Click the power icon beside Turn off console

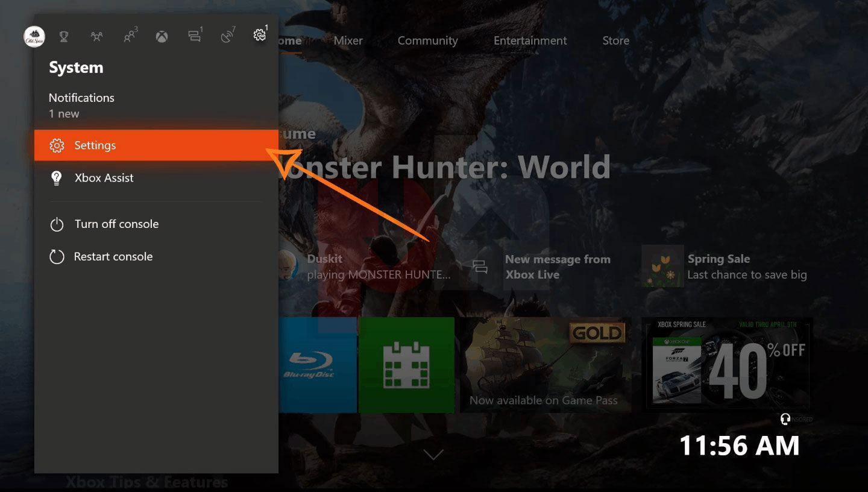tap(57, 224)
